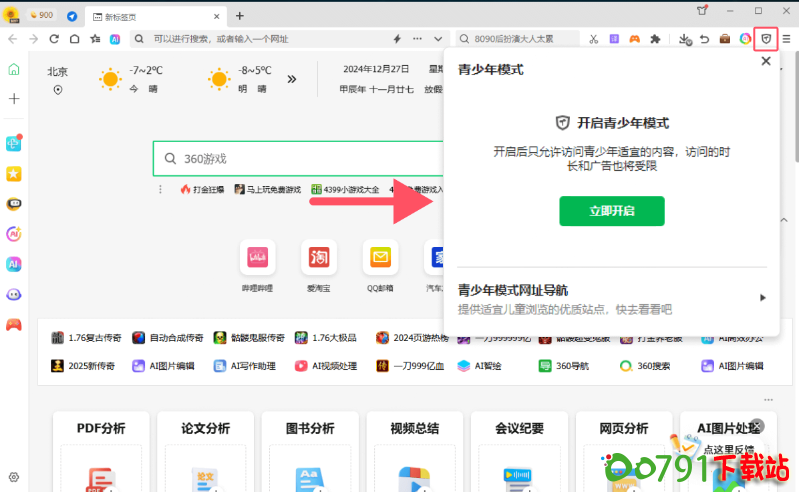The image size is (799, 492).
Task: Click the 360游戏 search input box
Action: (300, 159)
